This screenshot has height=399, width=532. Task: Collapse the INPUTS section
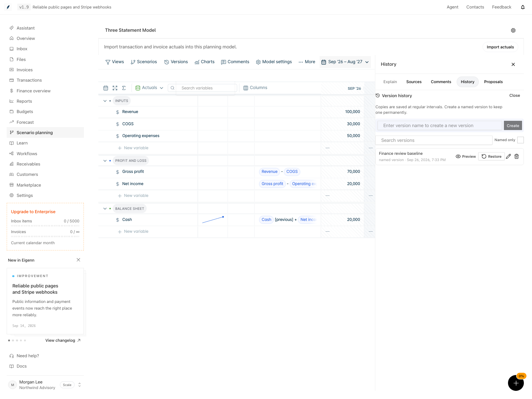(x=105, y=101)
